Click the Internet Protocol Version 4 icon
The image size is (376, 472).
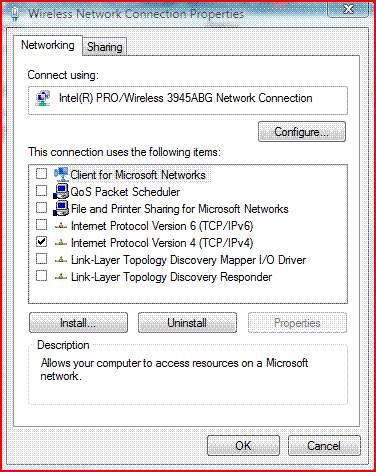pyautogui.click(x=61, y=243)
